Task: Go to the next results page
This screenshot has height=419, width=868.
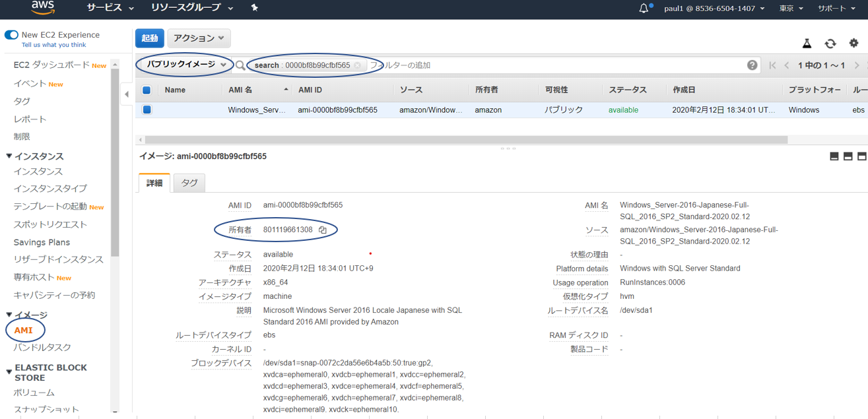Action: (857, 65)
